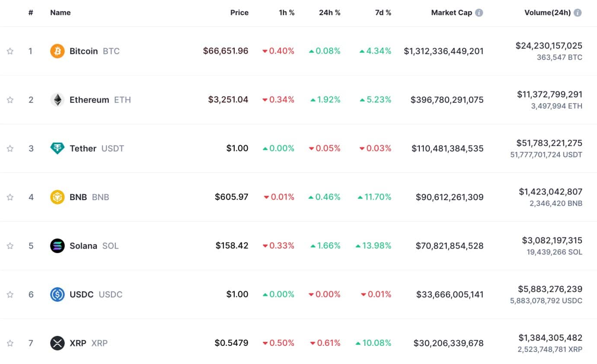
Task: Toggle the Tether watchlist star
Action: 10,148
